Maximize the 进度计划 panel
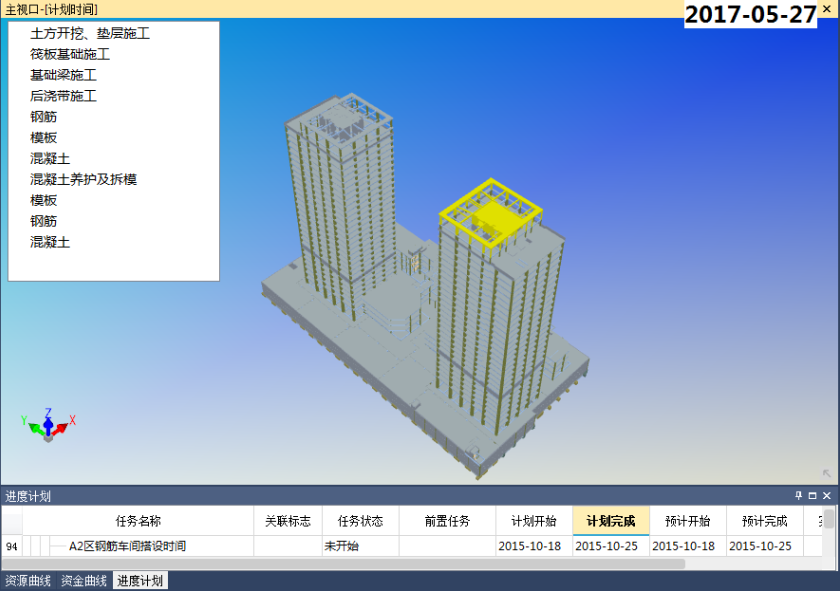The image size is (840, 591). click(812, 496)
